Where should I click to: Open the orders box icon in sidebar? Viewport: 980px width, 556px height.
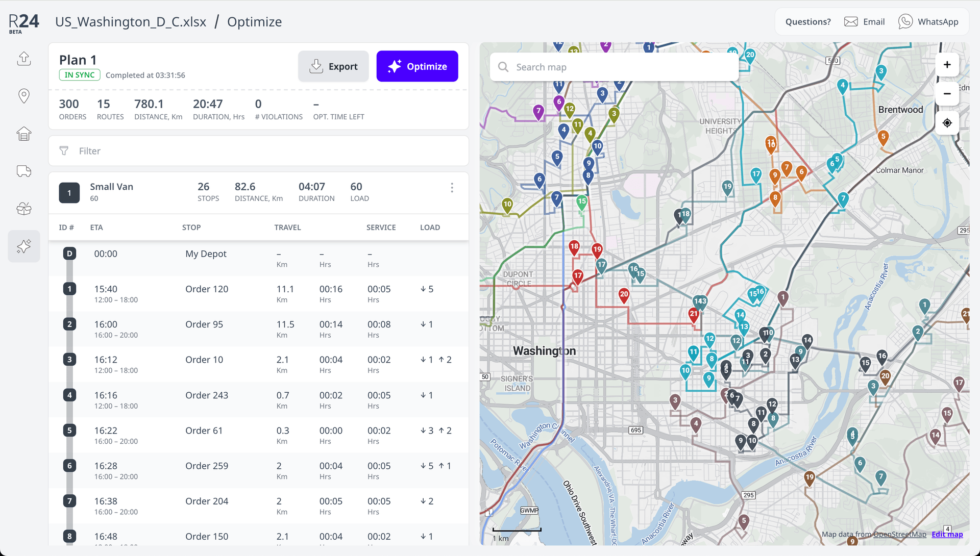(24, 209)
